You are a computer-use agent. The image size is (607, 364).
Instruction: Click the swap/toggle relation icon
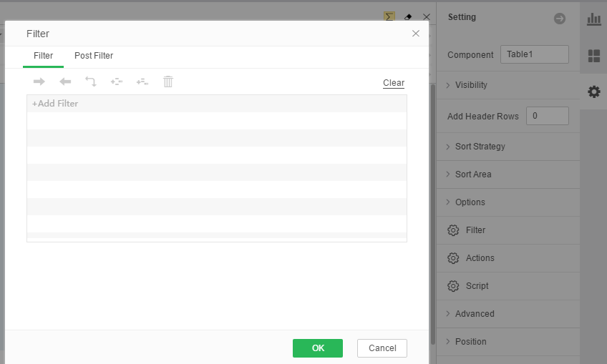(x=91, y=82)
